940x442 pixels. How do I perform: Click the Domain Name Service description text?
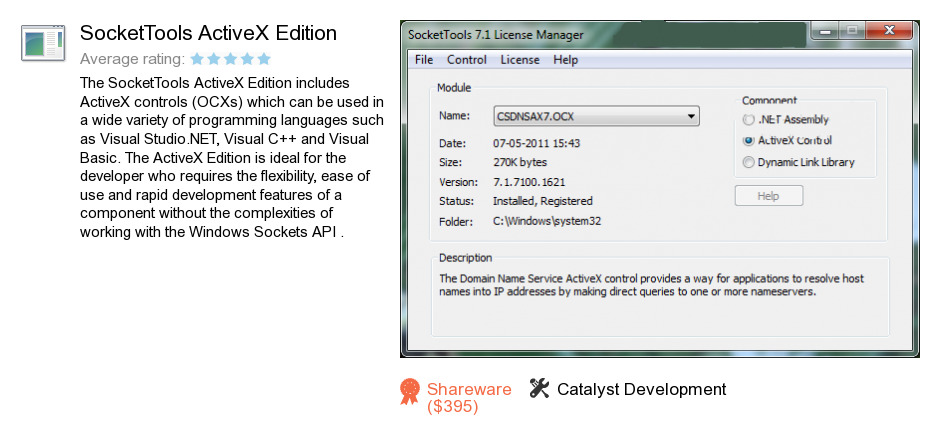pyautogui.click(x=652, y=285)
